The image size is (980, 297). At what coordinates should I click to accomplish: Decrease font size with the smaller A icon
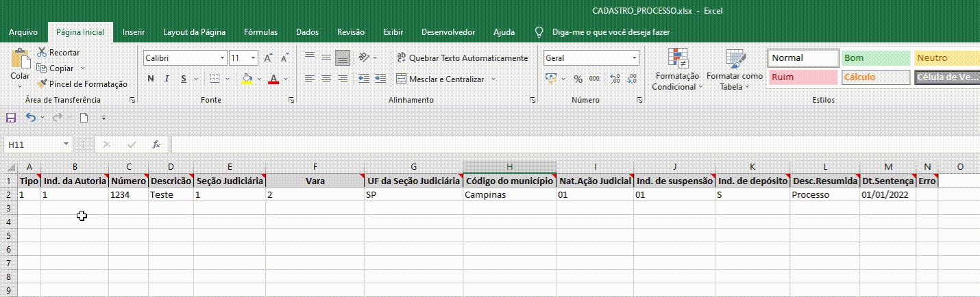pyautogui.click(x=284, y=58)
